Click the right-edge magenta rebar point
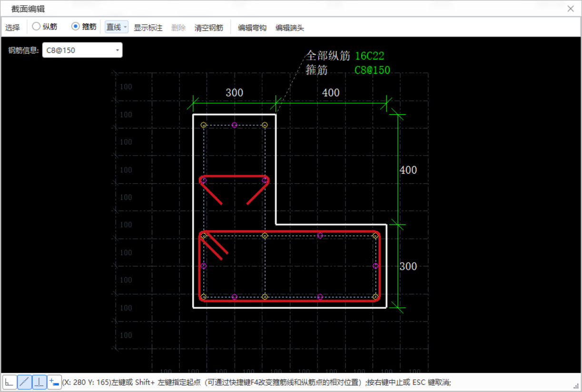This screenshot has width=582, height=392. pos(375,266)
